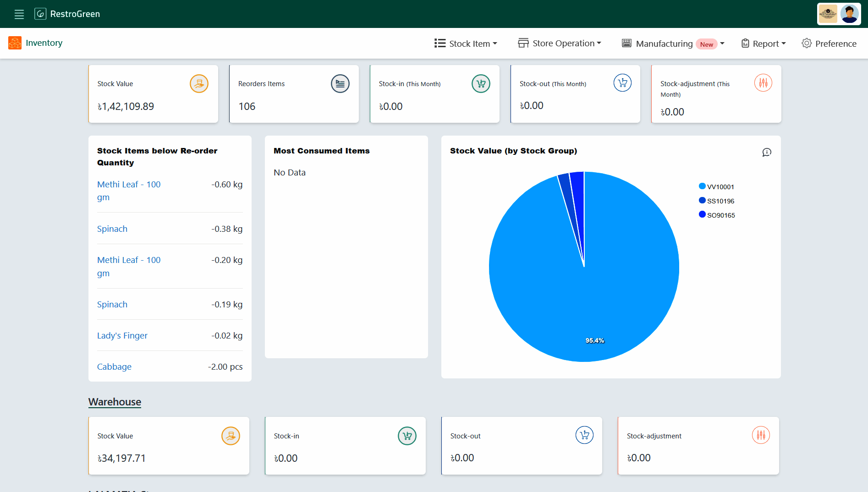868x492 pixels.
Task: Toggle SO90165 legend series in pie chart
Action: [x=716, y=215]
